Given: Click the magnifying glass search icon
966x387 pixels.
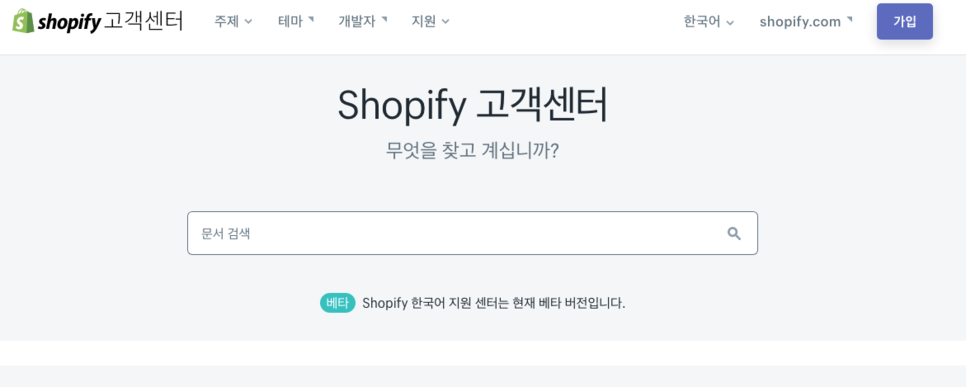Looking at the screenshot, I should [x=734, y=233].
